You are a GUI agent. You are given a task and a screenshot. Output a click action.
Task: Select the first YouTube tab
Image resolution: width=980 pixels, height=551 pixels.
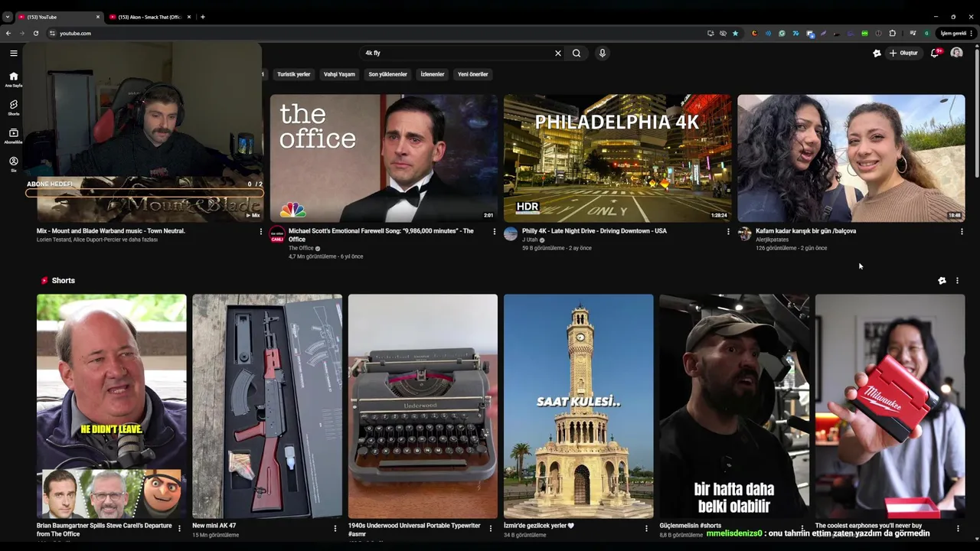58,17
